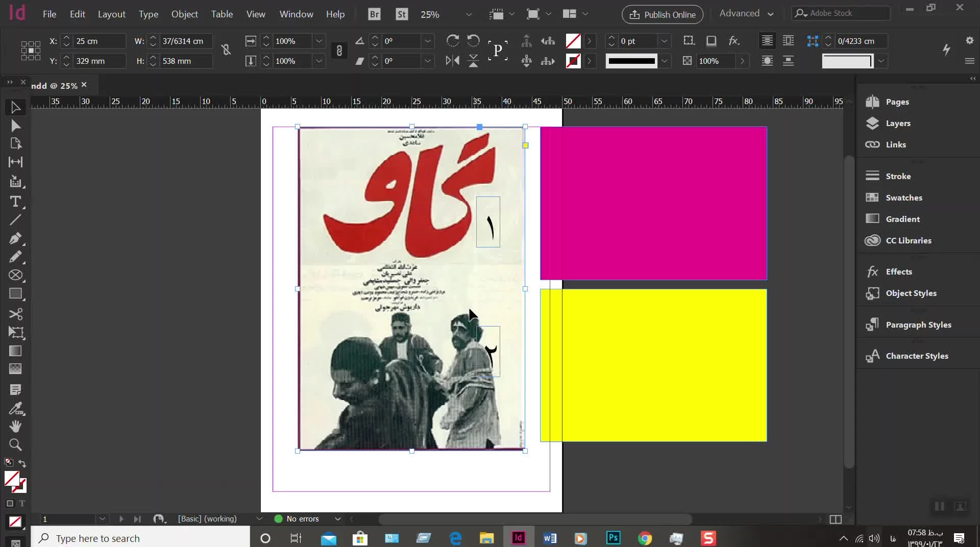Rotate selection 90° clockwise
This screenshot has width=980, height=547.
tap(452, 41)
